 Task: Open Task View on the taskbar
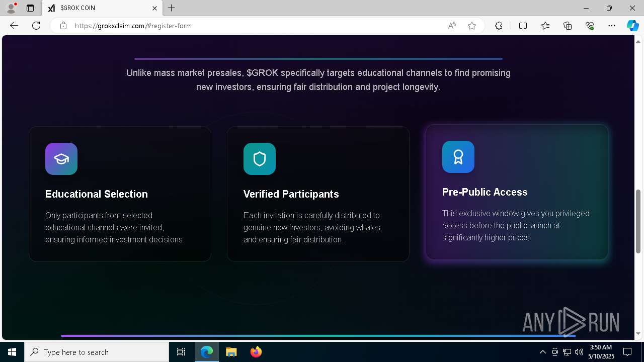click(x=181, y=352)
